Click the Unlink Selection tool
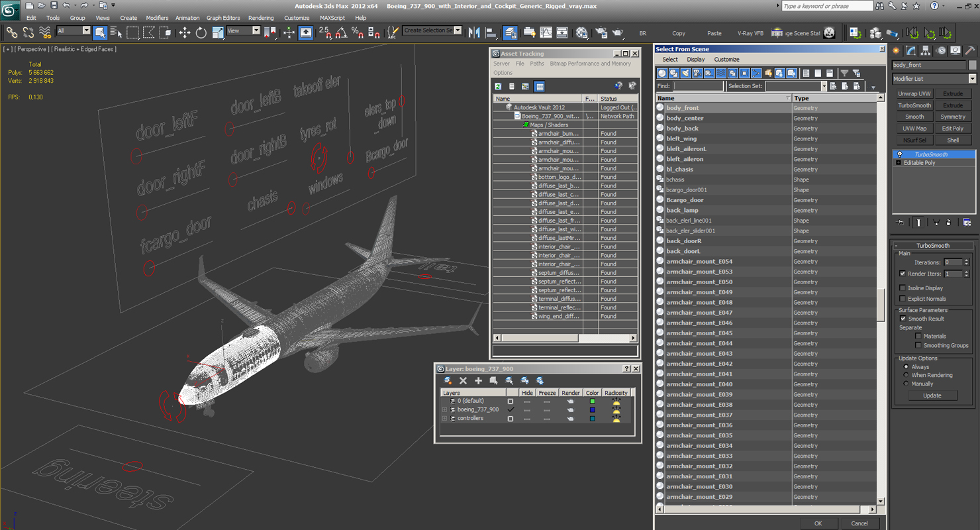This screenshot has width=980, height=530. point(28,32)
